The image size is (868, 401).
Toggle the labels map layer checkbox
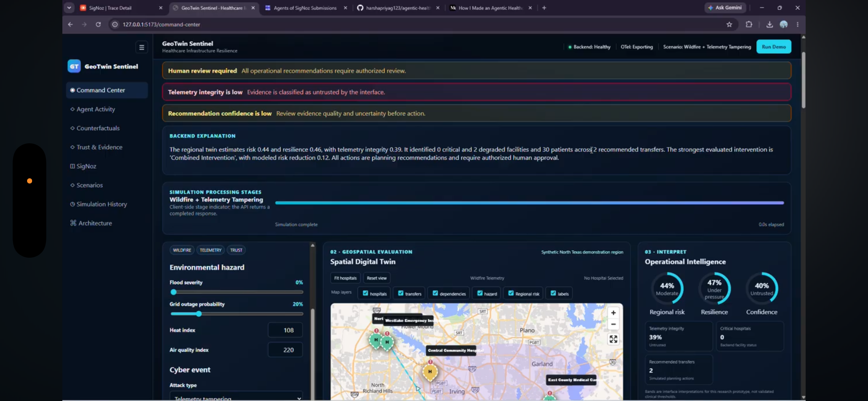553,293
